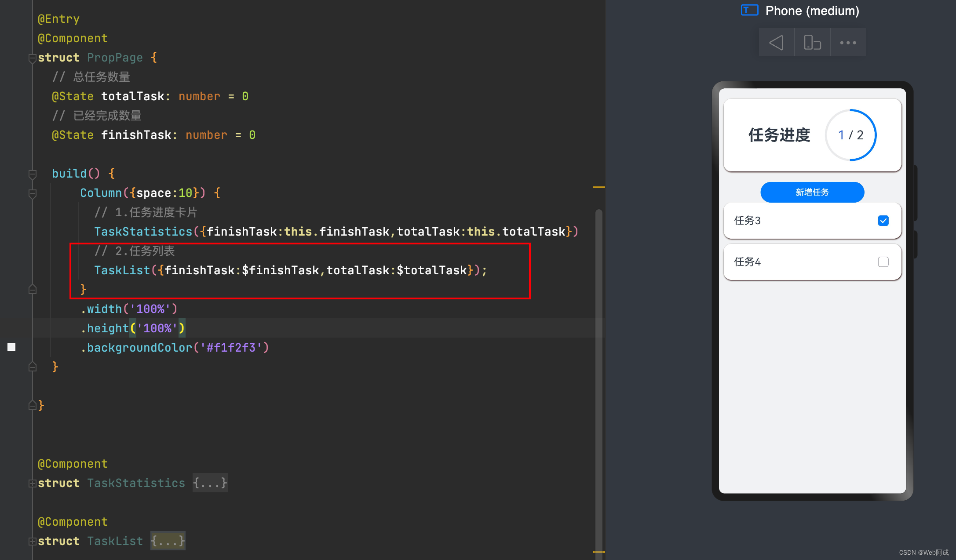The height and width of the screenshot is (560, 956).
Task: Expand the folded TaskList struct
Action: (x=32, y=542)
